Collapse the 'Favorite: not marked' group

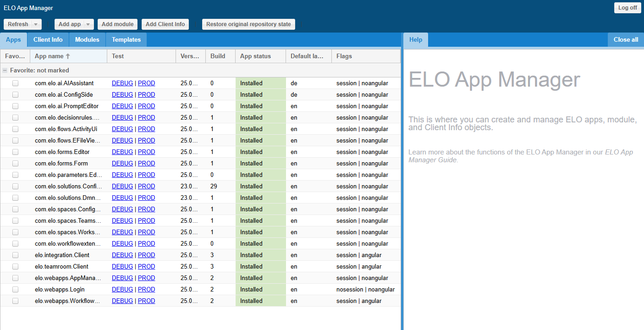pos(5,71)
